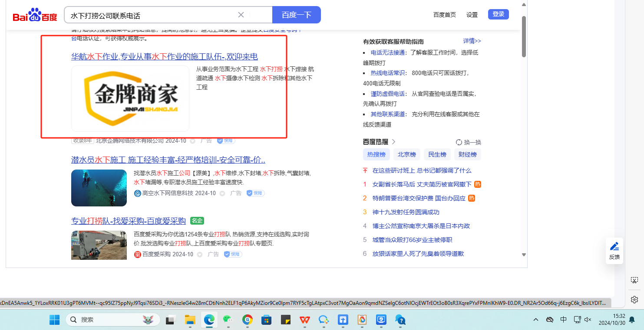Open File Explorer from the taskbar
The image size is (644, 330).
tap(190, 320)
